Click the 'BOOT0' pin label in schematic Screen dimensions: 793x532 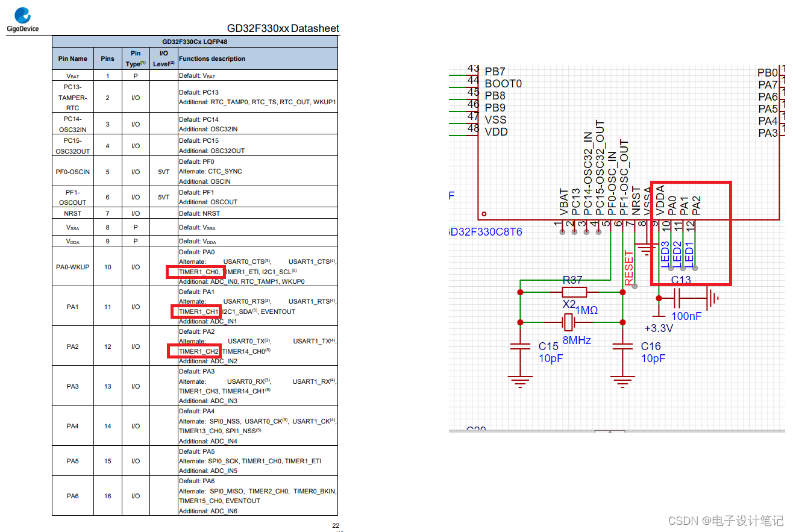point(503,84)
